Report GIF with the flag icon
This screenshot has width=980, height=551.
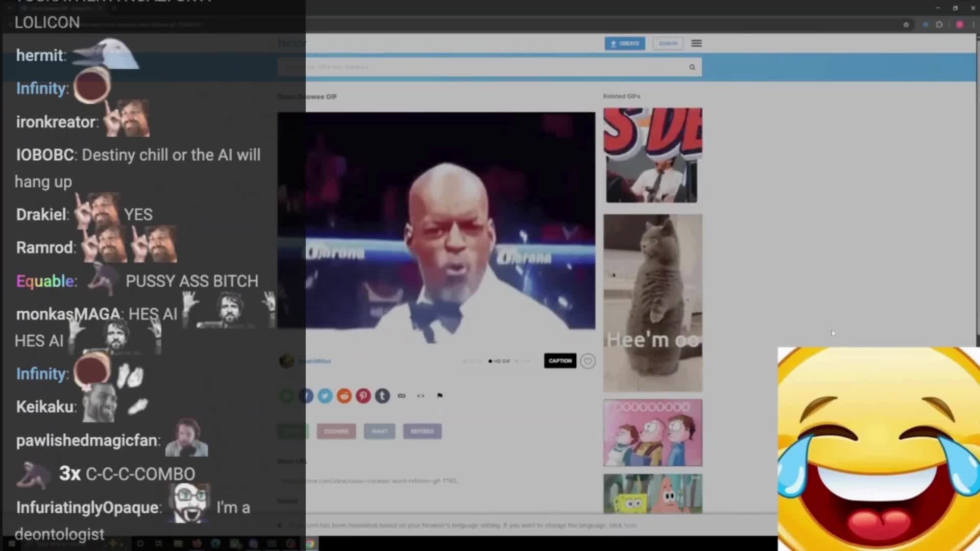439,395
